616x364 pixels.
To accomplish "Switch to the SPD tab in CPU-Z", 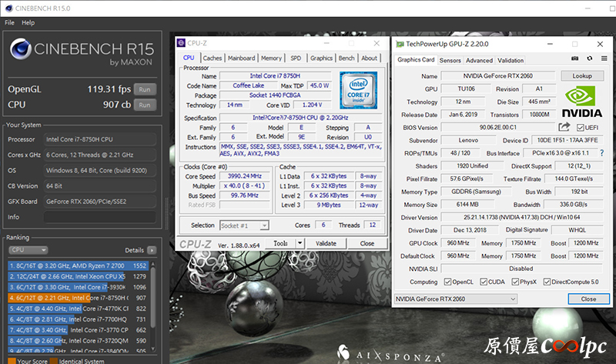I will click(x=296, y=58).
